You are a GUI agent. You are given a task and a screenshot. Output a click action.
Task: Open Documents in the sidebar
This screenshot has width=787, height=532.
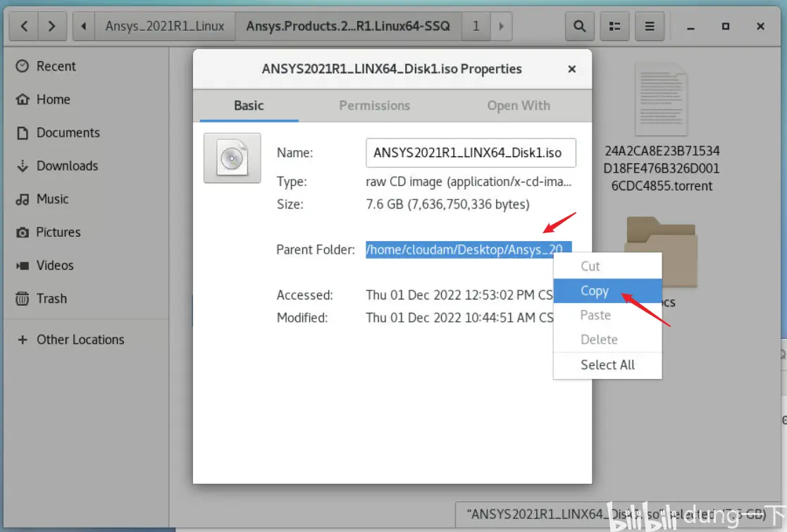[68, 132]
